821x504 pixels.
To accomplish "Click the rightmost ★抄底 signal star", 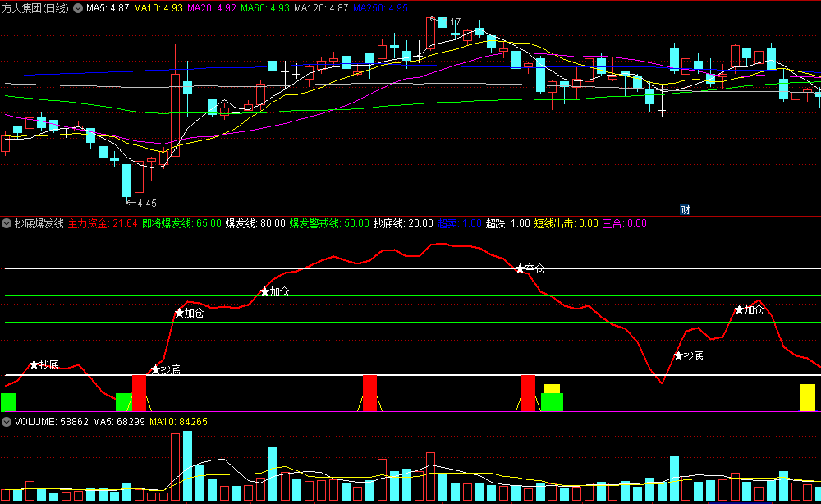I will coord(679,356).
